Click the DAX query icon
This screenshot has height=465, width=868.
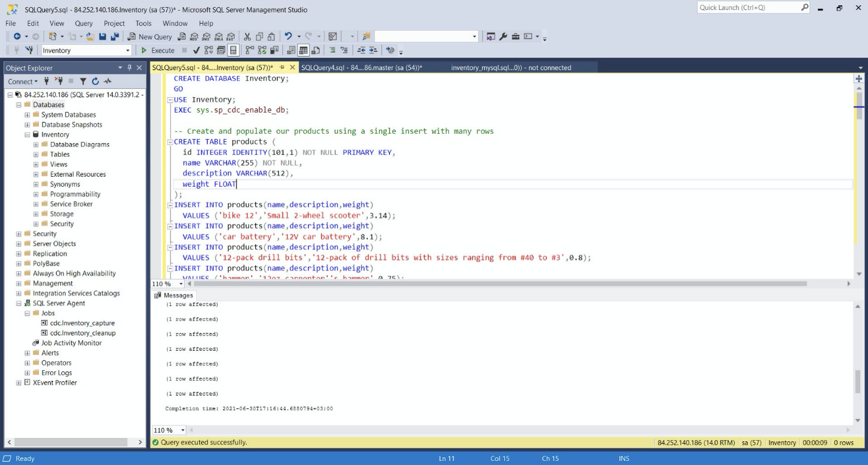pos(231,37)
